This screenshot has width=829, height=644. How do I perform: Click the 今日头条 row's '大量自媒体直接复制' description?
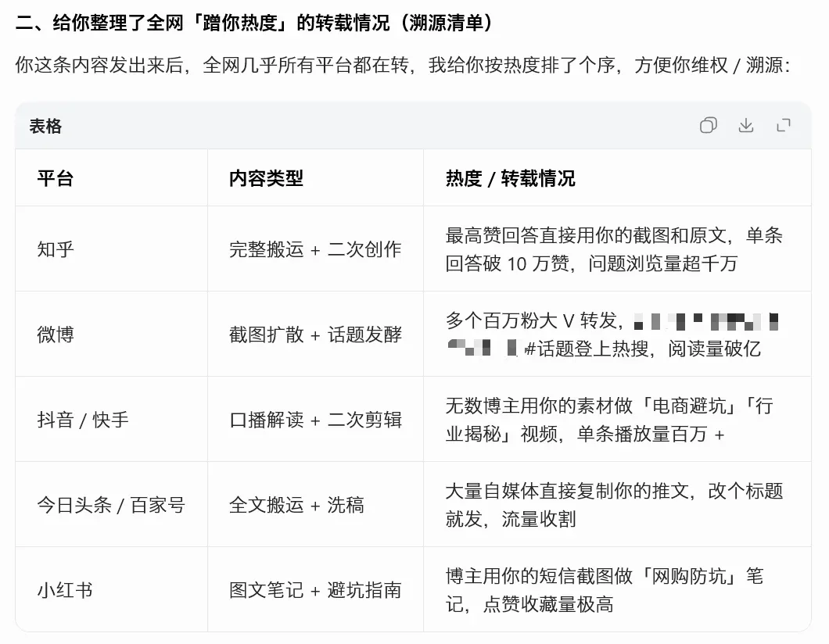pos(614,505)
